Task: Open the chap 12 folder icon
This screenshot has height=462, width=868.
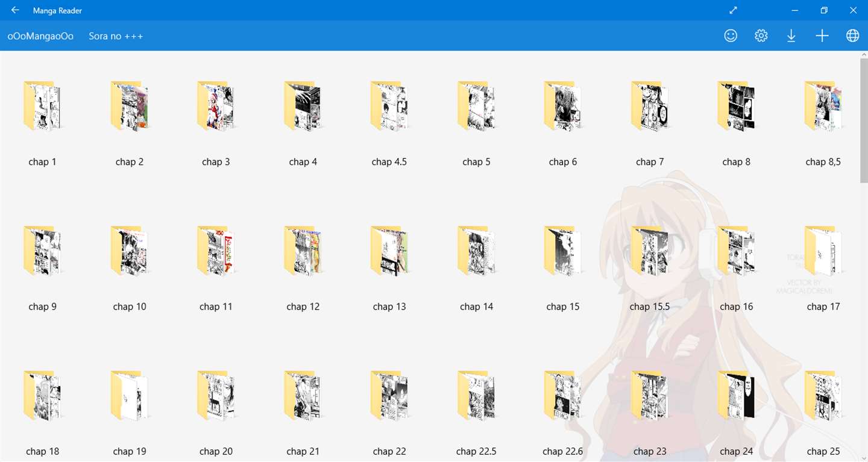Action: (303, 251)
